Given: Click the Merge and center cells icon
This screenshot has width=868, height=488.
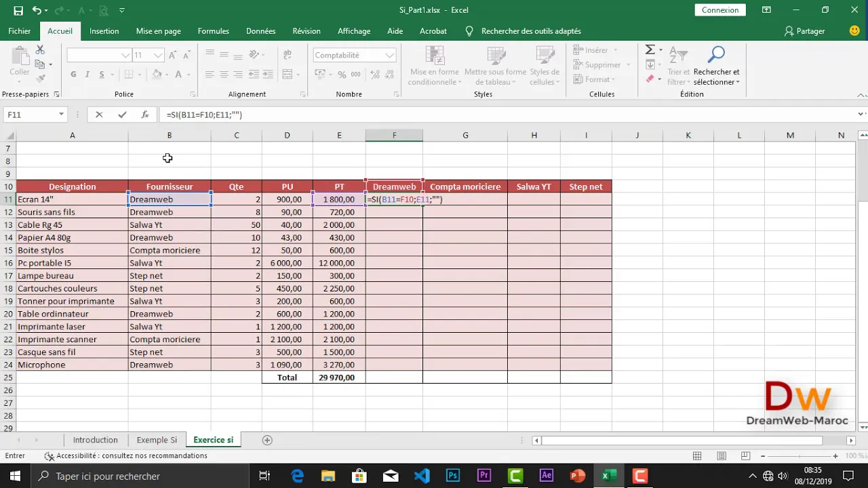Looking at the screenshot, I should tap(288, 75).
